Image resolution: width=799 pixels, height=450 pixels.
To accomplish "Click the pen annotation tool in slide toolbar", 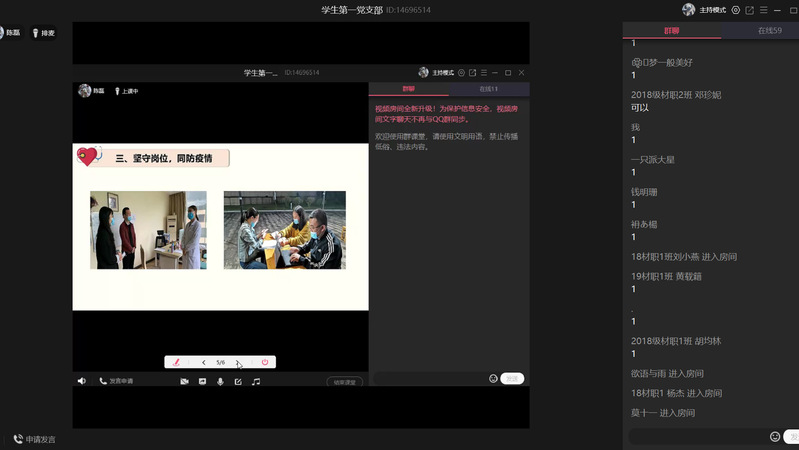I will (x=176, y=362).
